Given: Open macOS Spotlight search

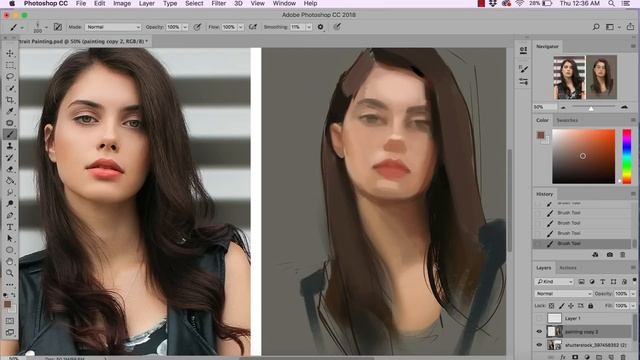Looking at the screenshot, I should coord(611,3).
